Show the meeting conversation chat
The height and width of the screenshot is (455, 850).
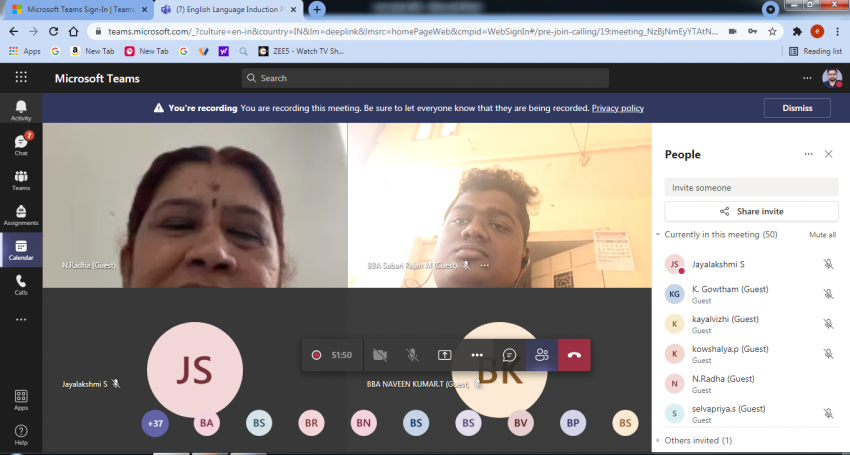[509, 355]
